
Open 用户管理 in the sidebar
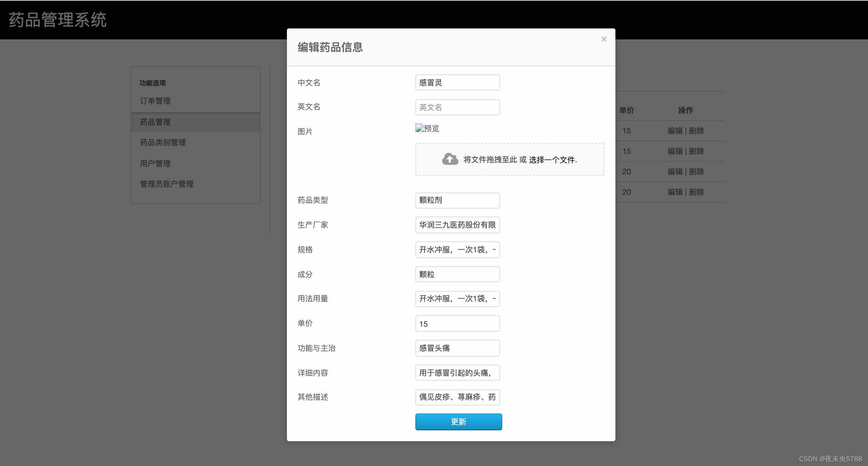pos(155,164)
